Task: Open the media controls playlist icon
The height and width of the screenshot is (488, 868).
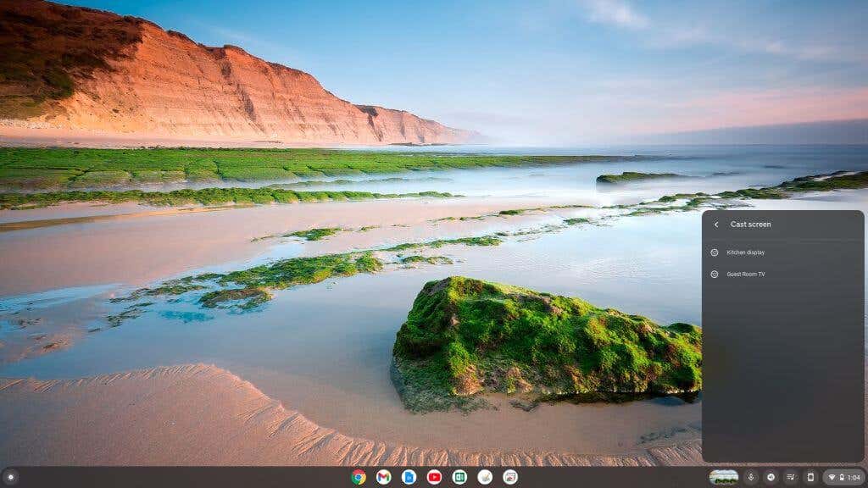Action: pyautogui.click(x=791, y=477)
